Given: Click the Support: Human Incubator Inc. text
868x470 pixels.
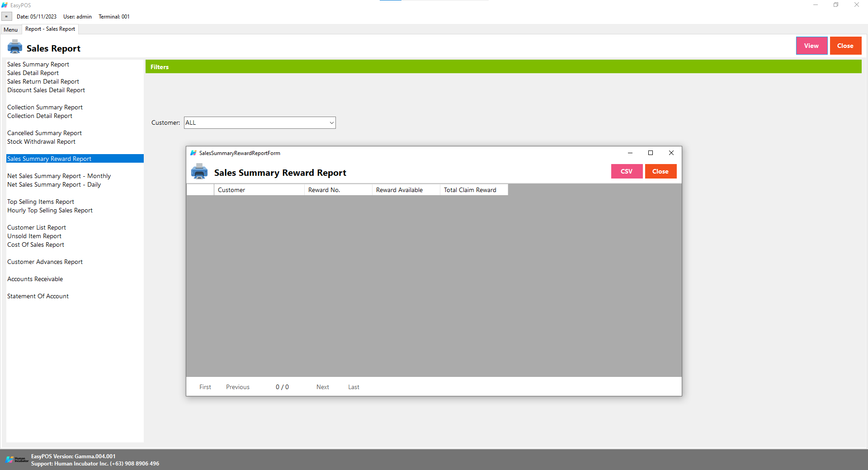Looking at the screenshot, I should [x=95, y=464].
